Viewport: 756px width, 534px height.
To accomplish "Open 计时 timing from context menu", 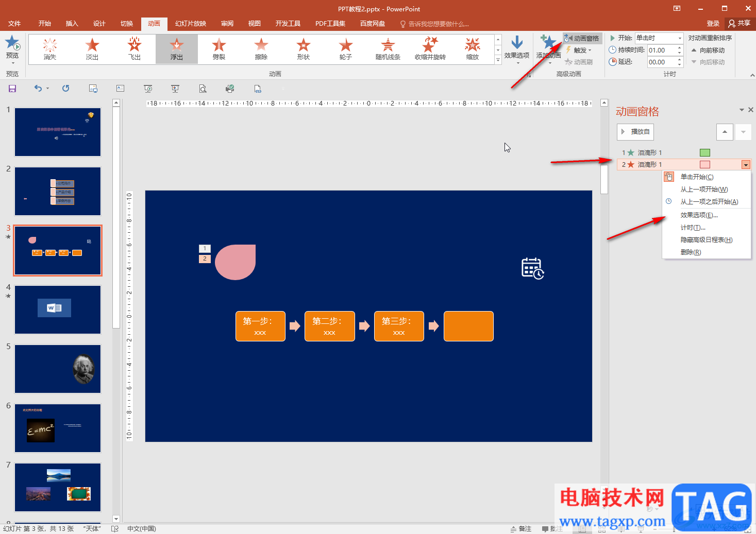I will [707, 227].
